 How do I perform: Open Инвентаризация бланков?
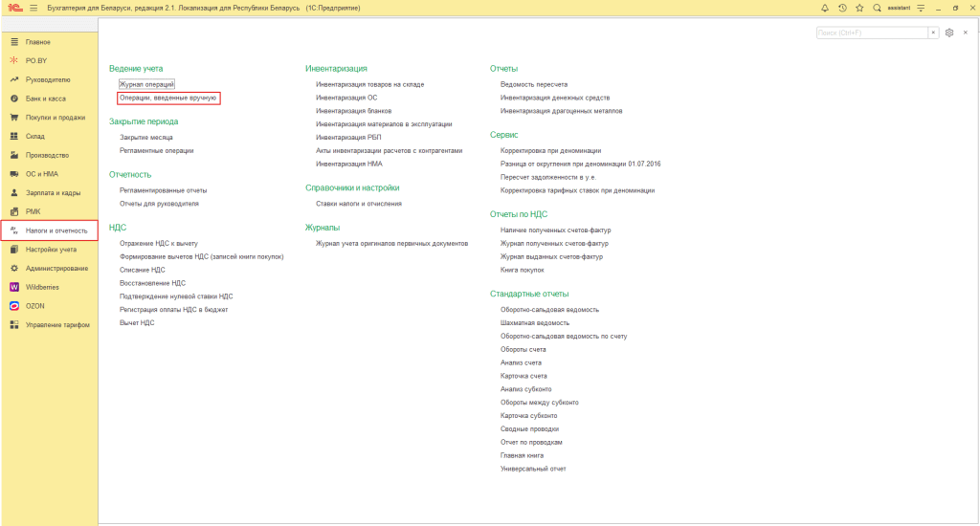[353, 111]
